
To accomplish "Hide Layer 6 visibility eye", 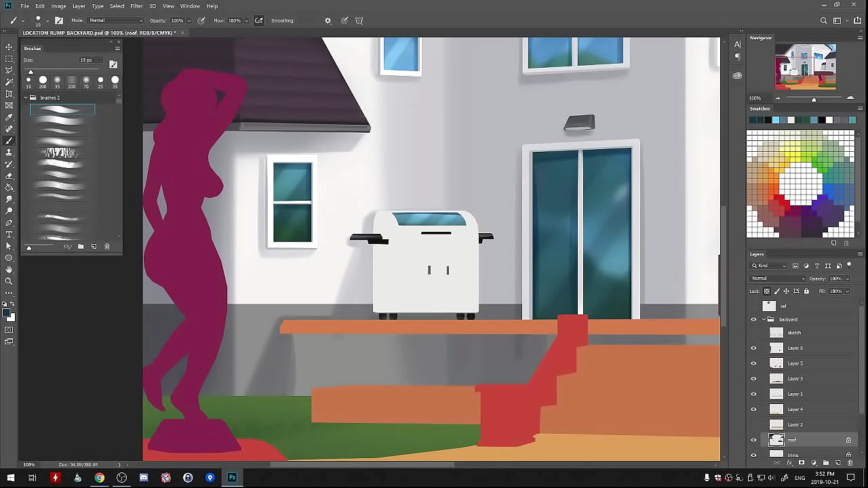I will coord(753,348).
